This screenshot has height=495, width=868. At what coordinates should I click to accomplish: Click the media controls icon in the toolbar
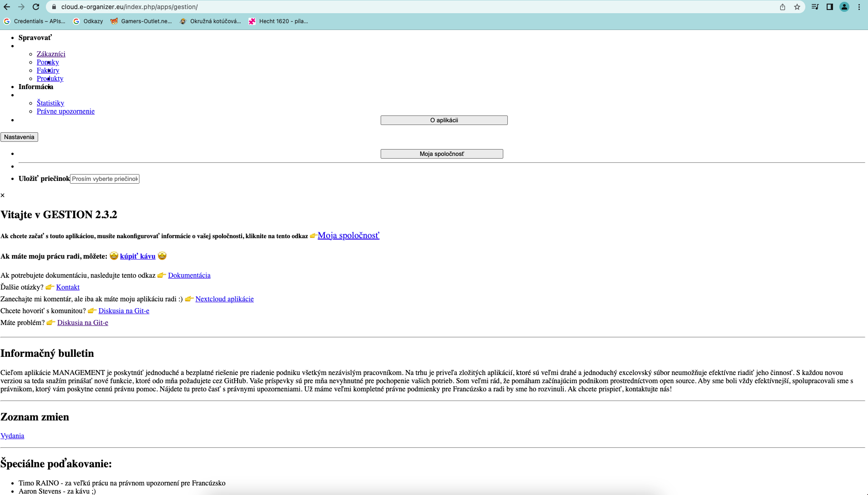pos(814,7)
